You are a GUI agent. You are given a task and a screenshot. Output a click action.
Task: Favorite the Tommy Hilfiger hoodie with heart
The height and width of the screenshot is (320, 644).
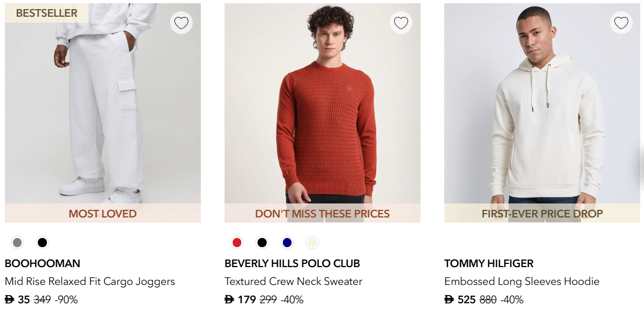coord(621,23)
